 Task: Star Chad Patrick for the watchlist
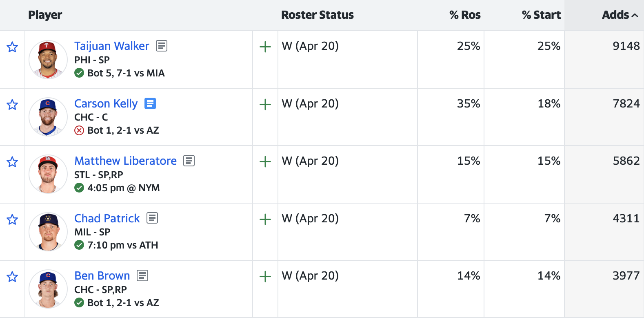tap(12, 219)
